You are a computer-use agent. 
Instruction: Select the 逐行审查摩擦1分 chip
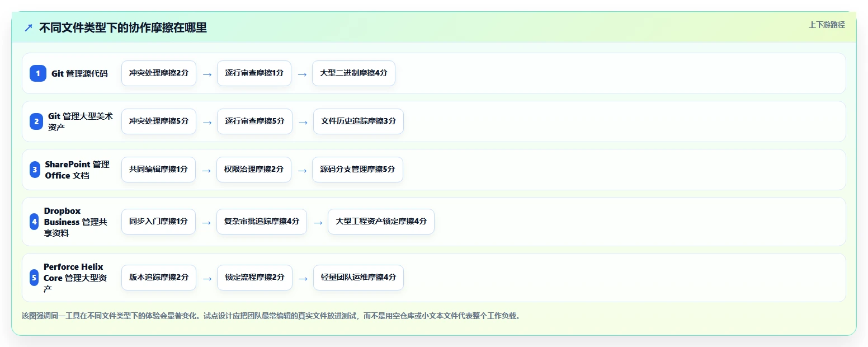(254, 73)
